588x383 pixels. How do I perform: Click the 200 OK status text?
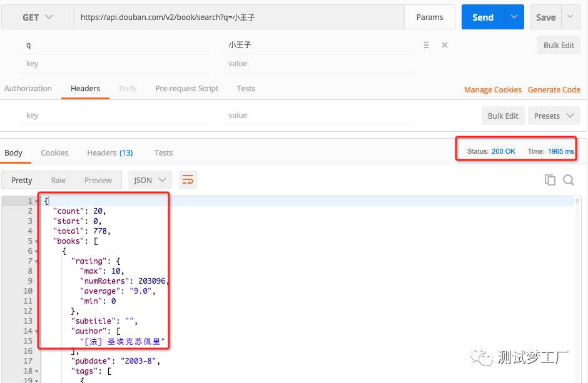tap(504, 151)
